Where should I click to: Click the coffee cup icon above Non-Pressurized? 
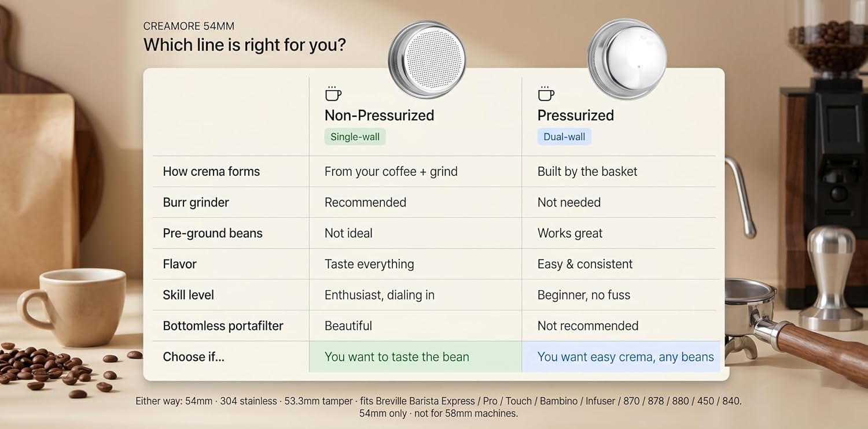(x=333, y=94)
